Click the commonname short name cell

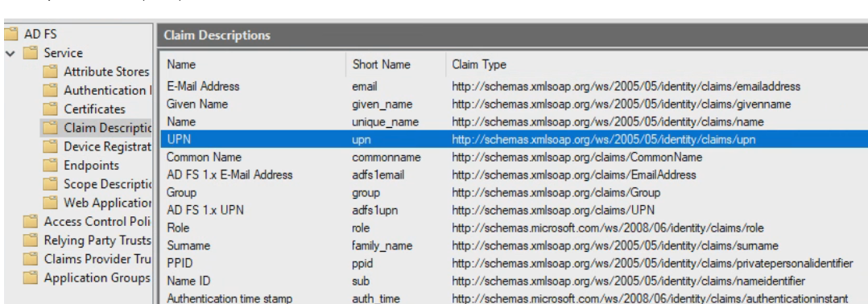tap(386, 157)
